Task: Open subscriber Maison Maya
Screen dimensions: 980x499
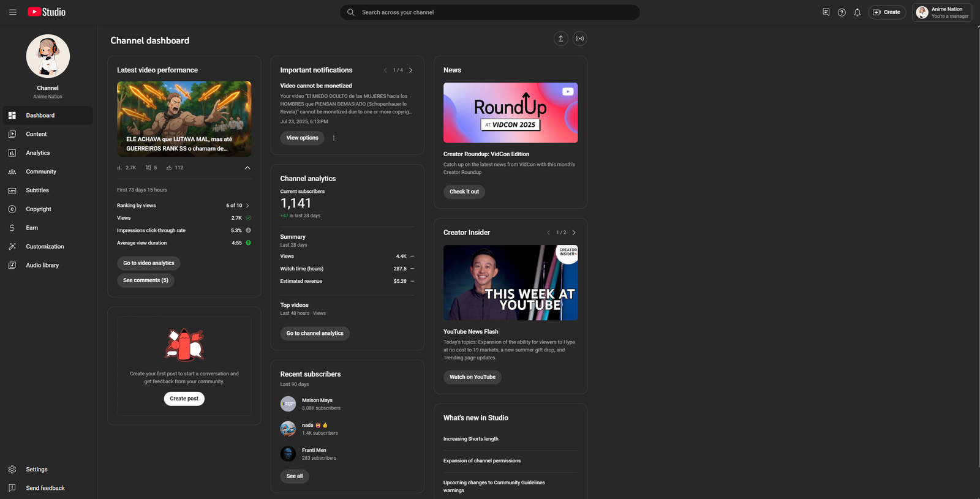Action: click(x=317, y=400)
